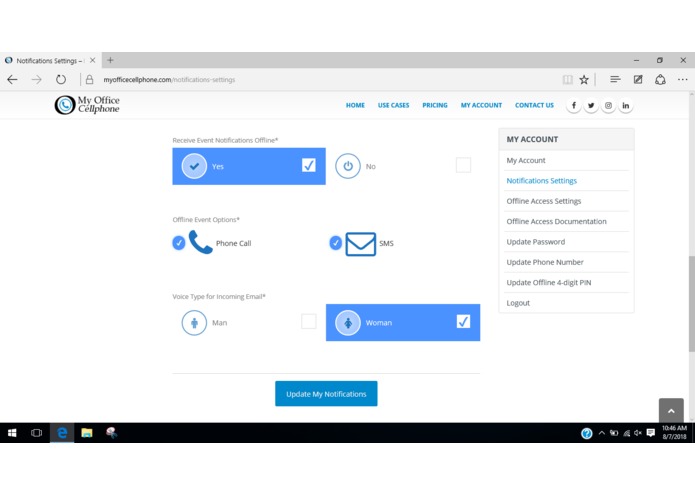The height and width of the screenshot is (494, 695).
Task: Open Windows Start menu
Action: [x=12, y=433]
